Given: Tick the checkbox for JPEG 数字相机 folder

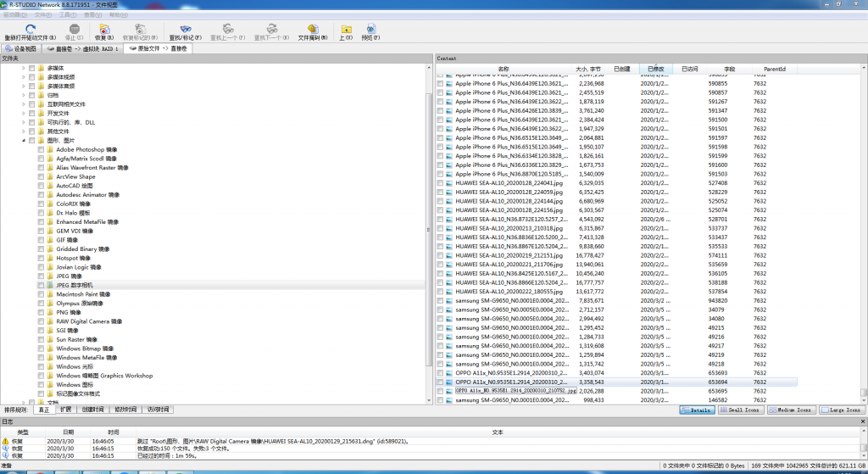Looking at the screenshot, I should [41, 285].
